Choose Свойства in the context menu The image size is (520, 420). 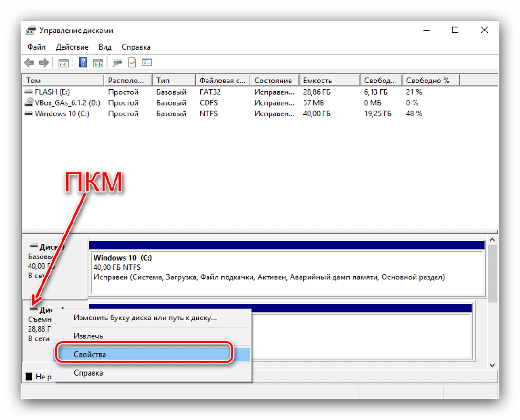point(90,354)
